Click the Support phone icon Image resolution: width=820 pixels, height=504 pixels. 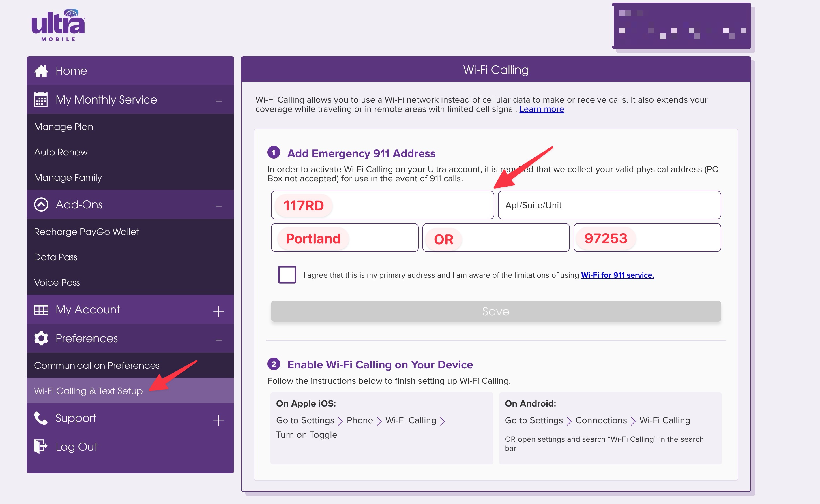pos(41,418)
